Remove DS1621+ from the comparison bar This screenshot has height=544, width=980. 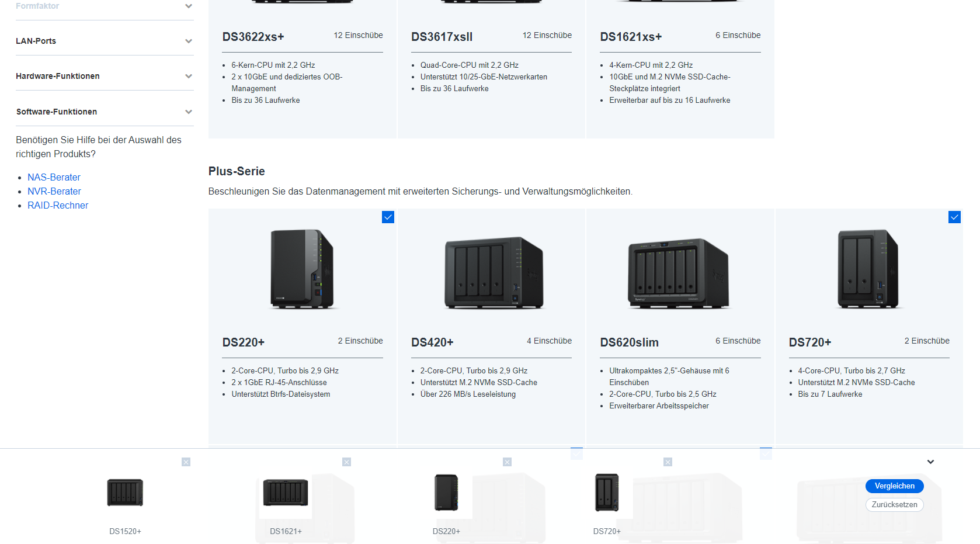coord(346,462)
